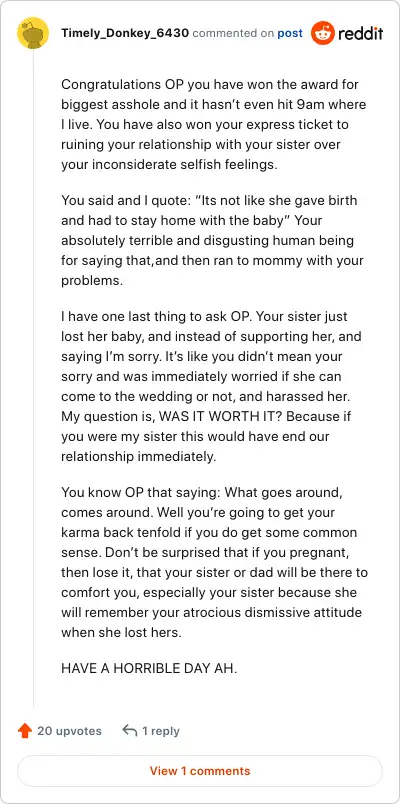Click the "View 1 comments" button
The image size is (400, 804).
coord(200,771)
